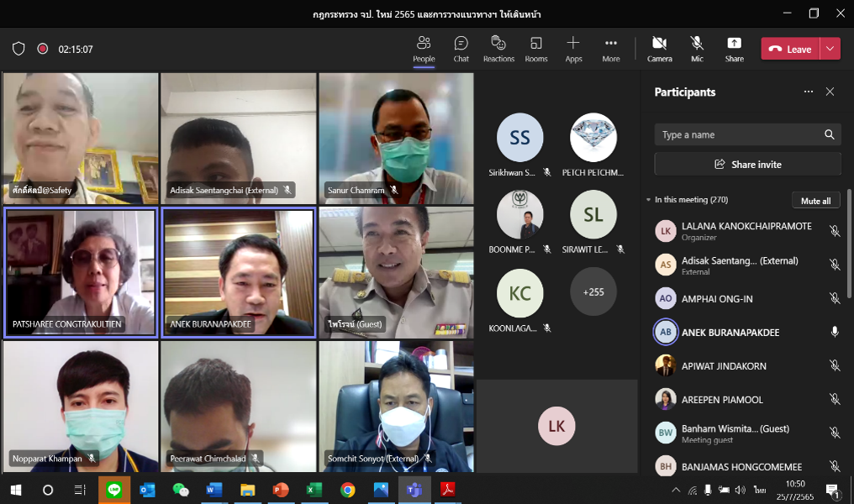Image resolution: width=854 pixels, height=504 pixels.
Task: Toggle mic icon for ANEK BURANAPAKDEE
Action: click(835, 332)
